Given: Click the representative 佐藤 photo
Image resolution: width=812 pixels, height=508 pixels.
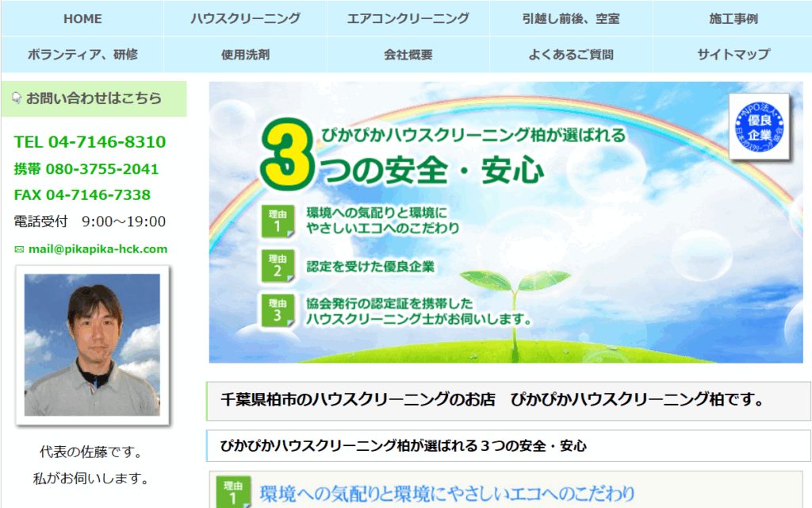Looking at the screenshot, I should pyautogui.click(x=92, y=344).
